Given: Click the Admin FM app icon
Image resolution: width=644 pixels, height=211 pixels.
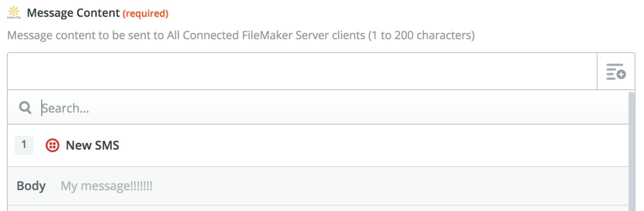Looking at the screenshot, I should click(14, 12).
